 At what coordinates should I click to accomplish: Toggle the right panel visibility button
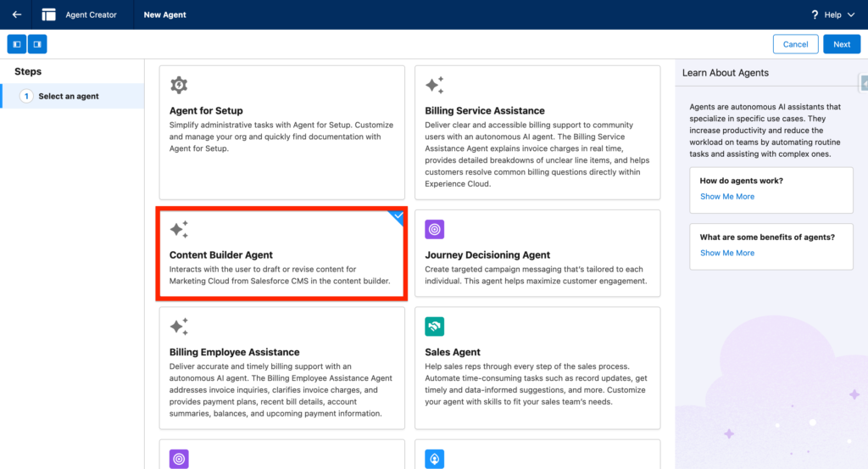pos(37,44)
